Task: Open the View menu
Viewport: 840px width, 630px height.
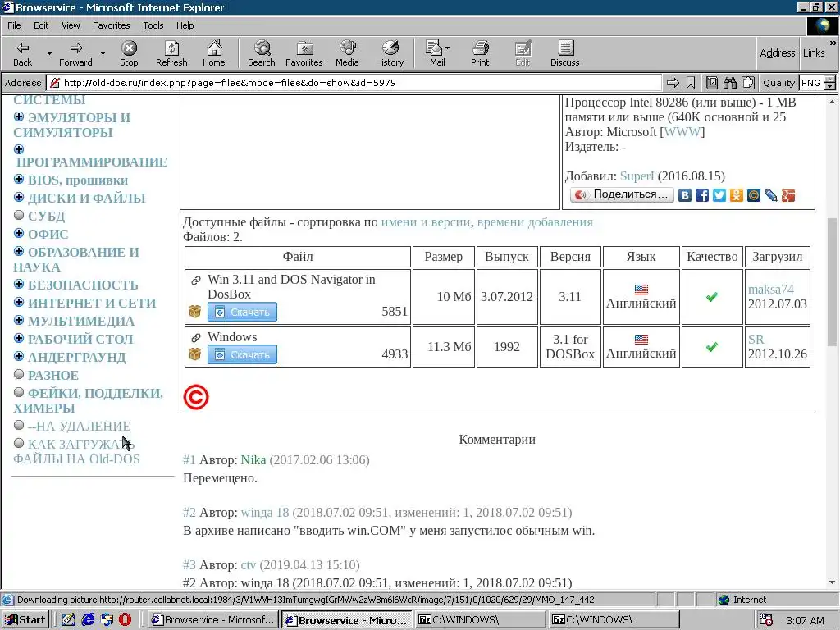Action: (71, 25)
